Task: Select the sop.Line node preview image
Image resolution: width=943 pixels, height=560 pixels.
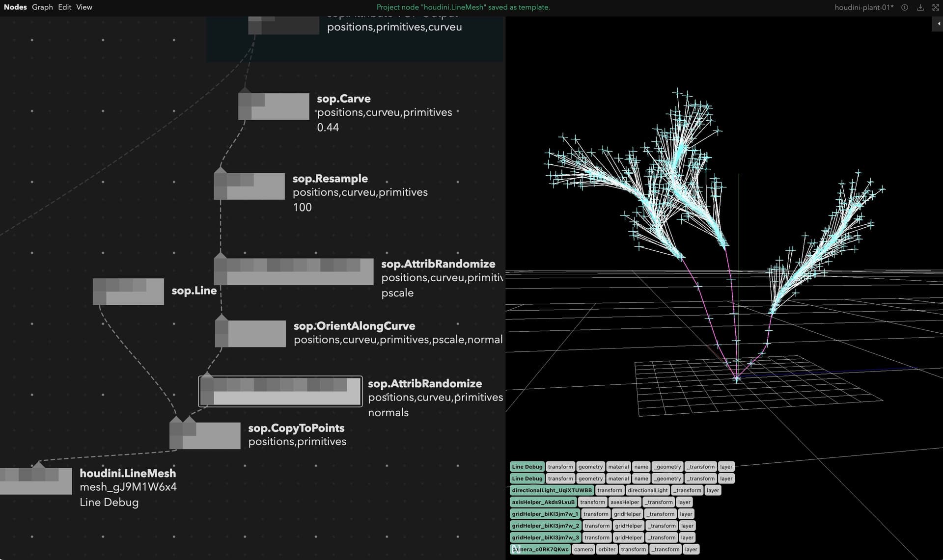Action: tap(128, 291)
